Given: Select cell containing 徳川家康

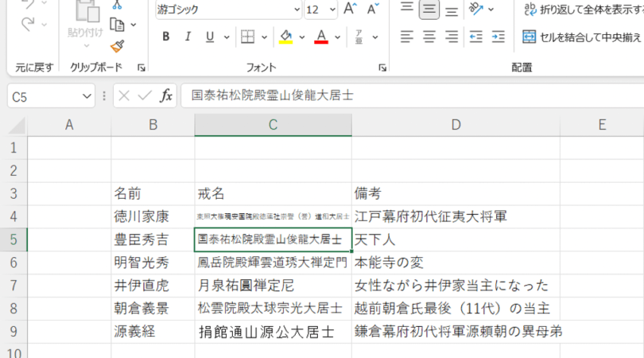Looking at the screenshot, I should (153, 216).
